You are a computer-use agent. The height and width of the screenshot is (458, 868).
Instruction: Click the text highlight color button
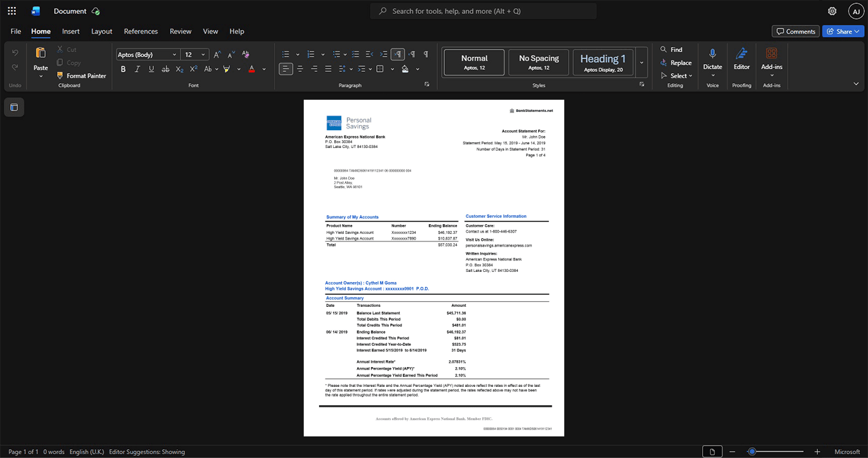[226, 69]
